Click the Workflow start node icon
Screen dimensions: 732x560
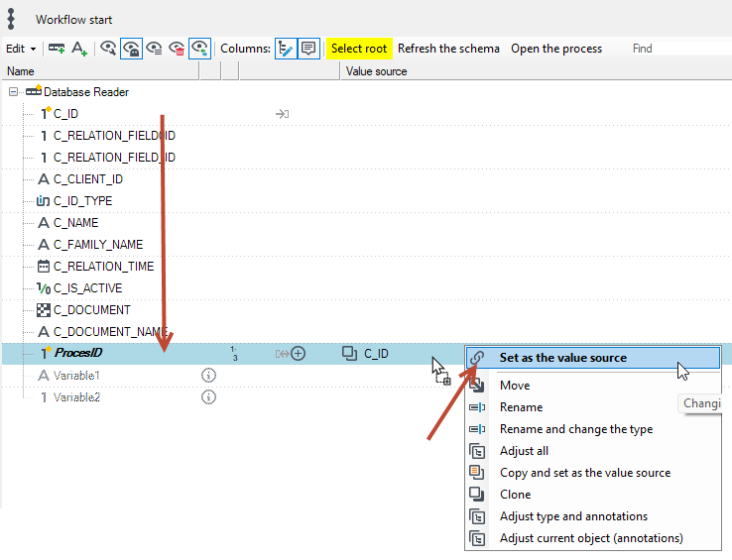pyautogui.click(x=11, y=19)
